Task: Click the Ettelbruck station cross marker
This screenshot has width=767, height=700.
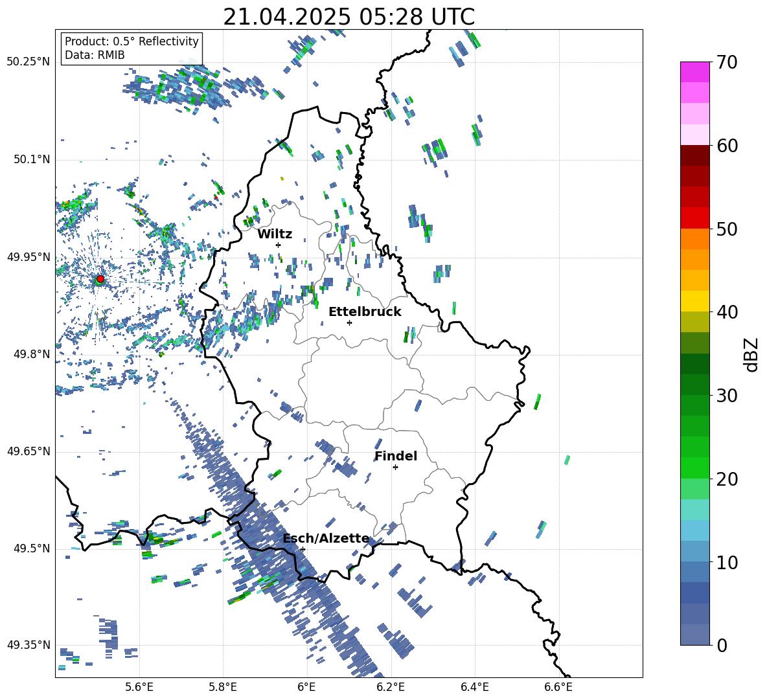Action: point(349,322)
